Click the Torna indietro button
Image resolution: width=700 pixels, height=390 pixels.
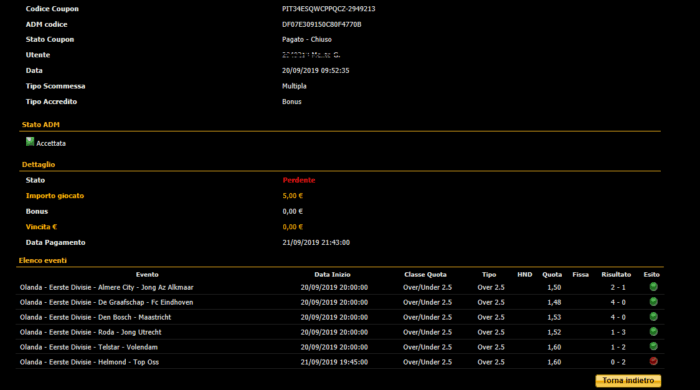(628, 381)
